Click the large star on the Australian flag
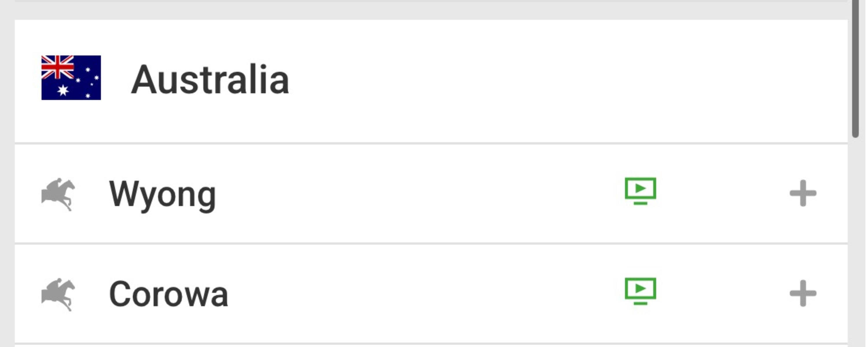The image size is (868, 347). click(63, 90)
